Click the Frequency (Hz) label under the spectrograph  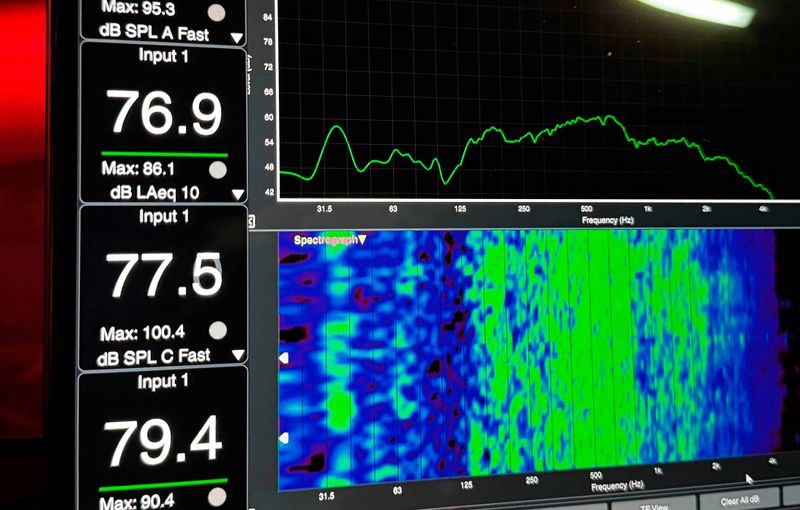pyautogui.click(x=617, y=486)
